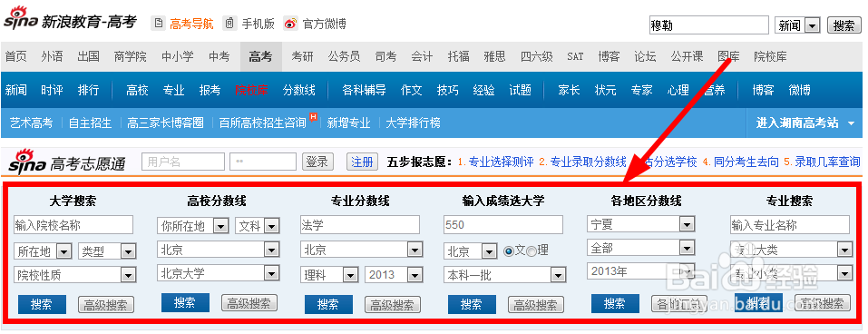Click the Sina logo at top left
This screenshot has height=334, width=868.
click(21, 18)
